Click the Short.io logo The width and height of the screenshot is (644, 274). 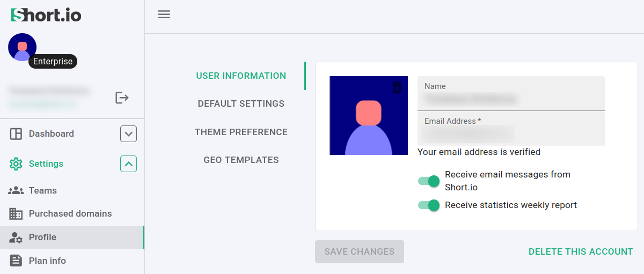pyautogui.click(x=46, y=15)
